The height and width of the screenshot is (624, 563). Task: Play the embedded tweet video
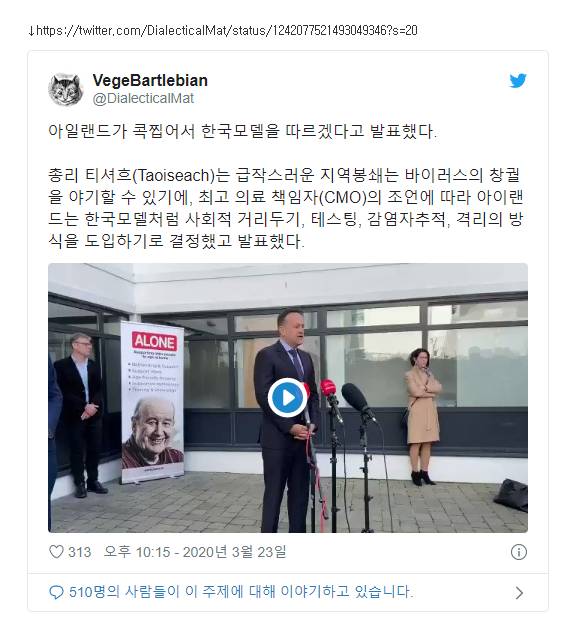[288, 398]
